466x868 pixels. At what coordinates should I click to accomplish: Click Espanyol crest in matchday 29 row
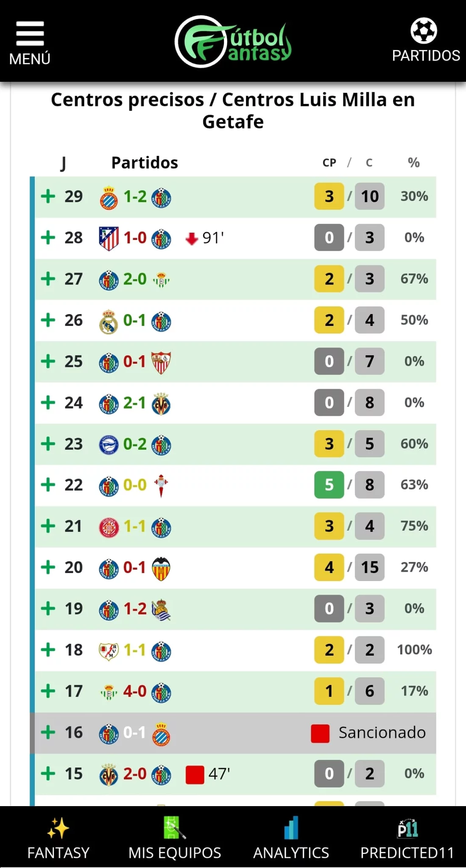[109, 198]
